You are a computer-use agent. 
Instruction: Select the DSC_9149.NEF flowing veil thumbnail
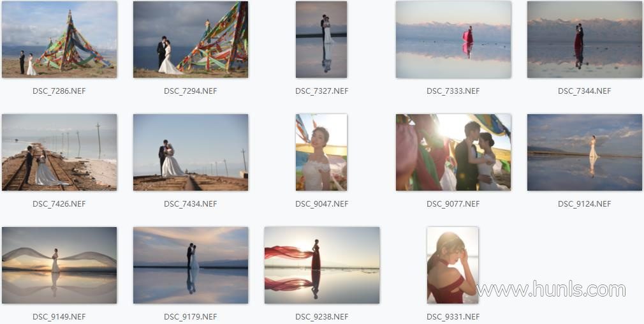(x=59, y=265)
